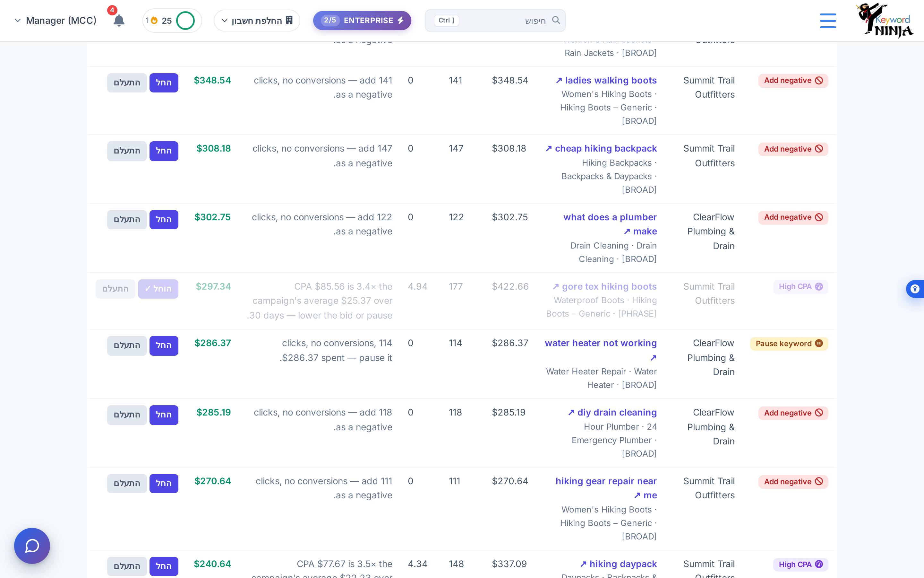Apply the $348.54 ladies walking boots recommendation
Image resolution: width=924 pixels, height=578 pixels.
coord(164,83)
